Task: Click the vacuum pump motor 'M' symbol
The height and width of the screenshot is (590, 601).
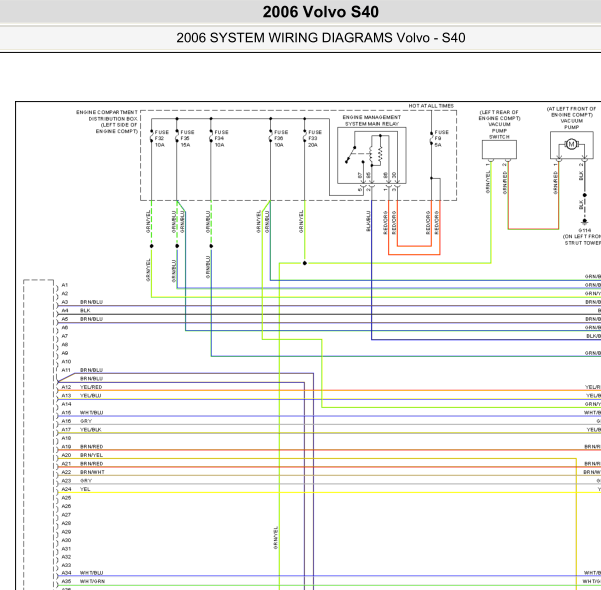Action: pos(571,145)
